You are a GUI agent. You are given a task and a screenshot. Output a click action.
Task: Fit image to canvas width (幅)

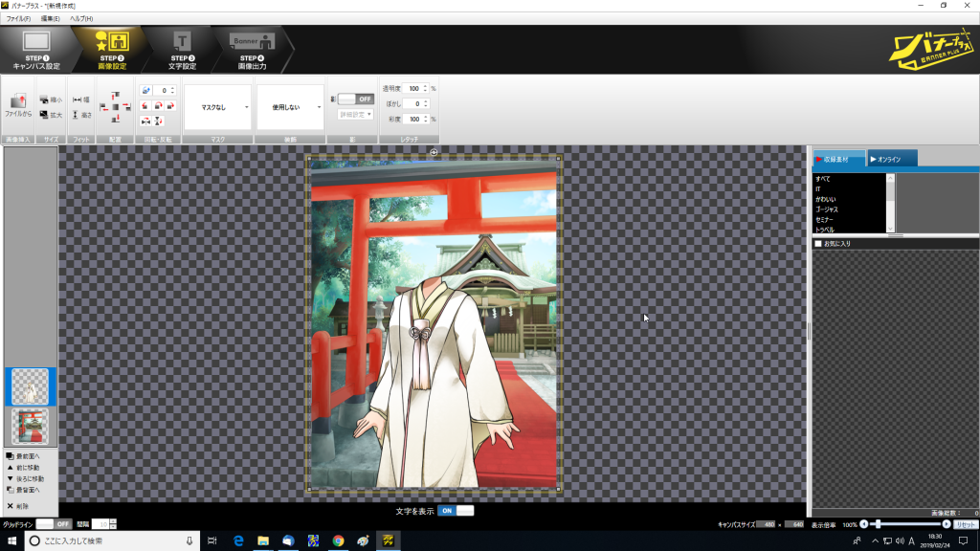(81, 99)
